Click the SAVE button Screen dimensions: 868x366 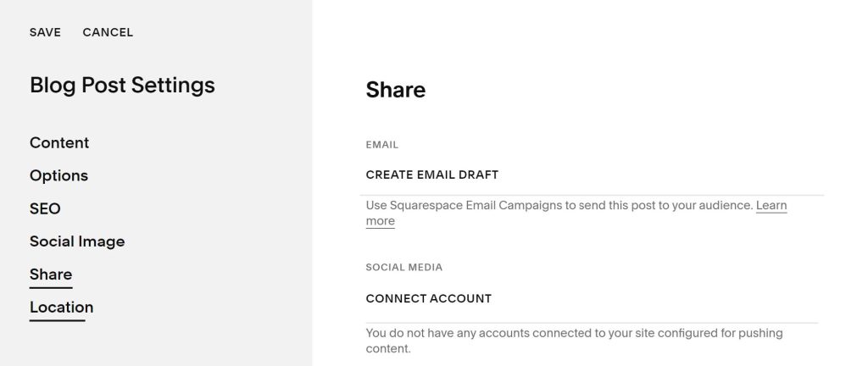[x=45, y=32]
